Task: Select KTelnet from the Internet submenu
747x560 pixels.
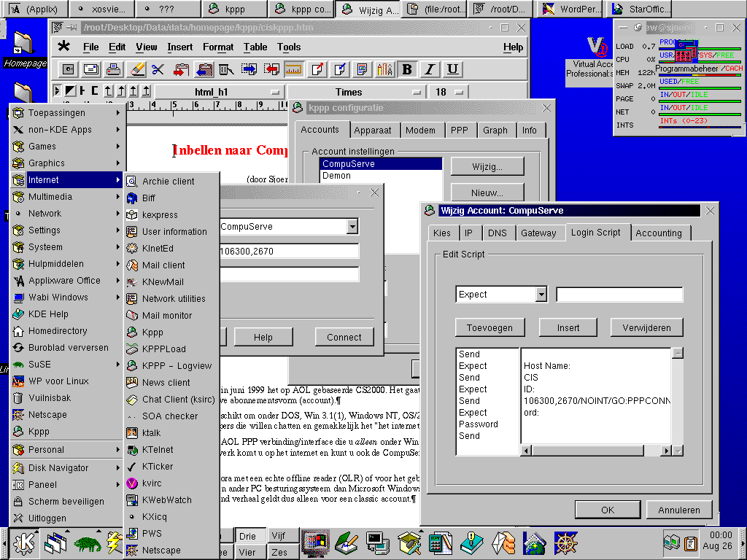Action: point(171,449)
